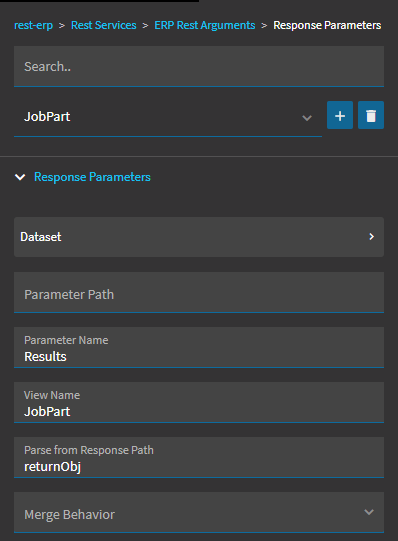Click the Response Parameters breadcrumb text

point(327,25)
